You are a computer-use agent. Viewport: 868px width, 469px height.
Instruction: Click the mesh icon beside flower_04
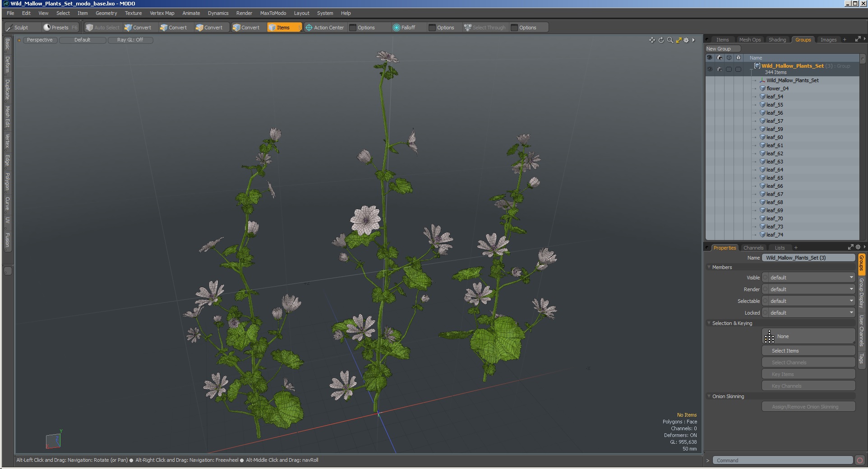click(762, 88)
